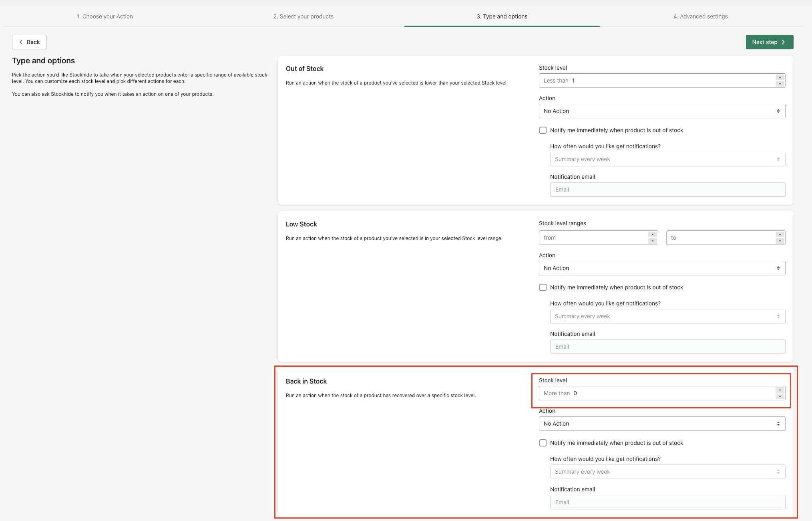Decrease Out of Stock stock level stepper
812x521 pixels.
click(780, 84)
